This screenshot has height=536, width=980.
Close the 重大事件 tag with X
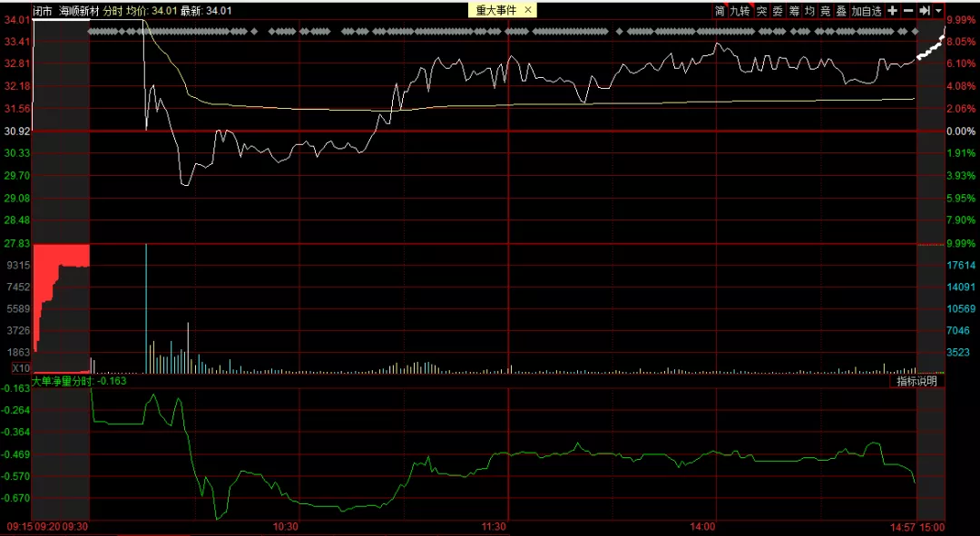tap(528, 10)
